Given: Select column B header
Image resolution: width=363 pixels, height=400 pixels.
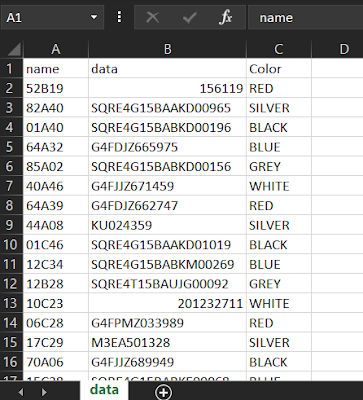Looking at the screenshot, I should click(167, 49).
